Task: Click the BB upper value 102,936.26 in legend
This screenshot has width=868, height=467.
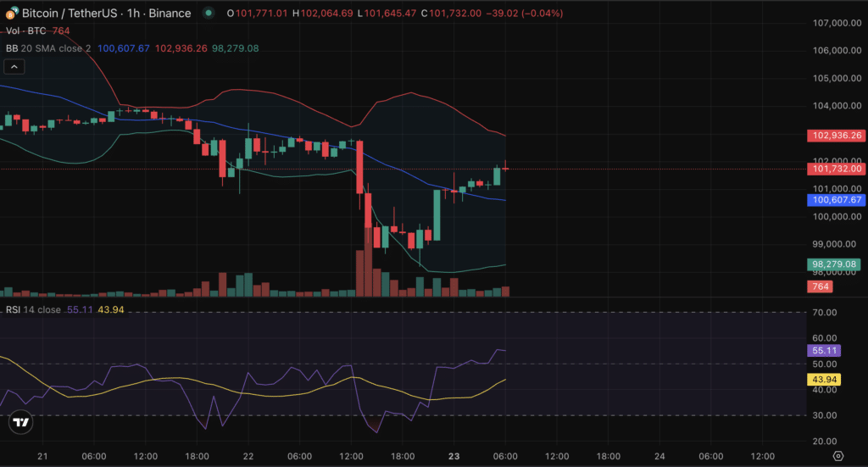Action: (x=181, y=48)
